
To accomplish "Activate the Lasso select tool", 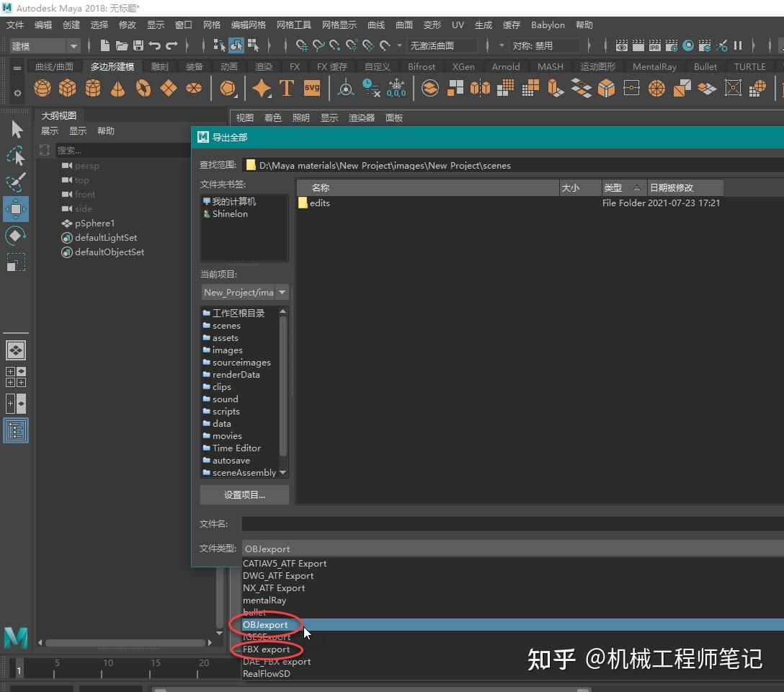I will (16, 156).
